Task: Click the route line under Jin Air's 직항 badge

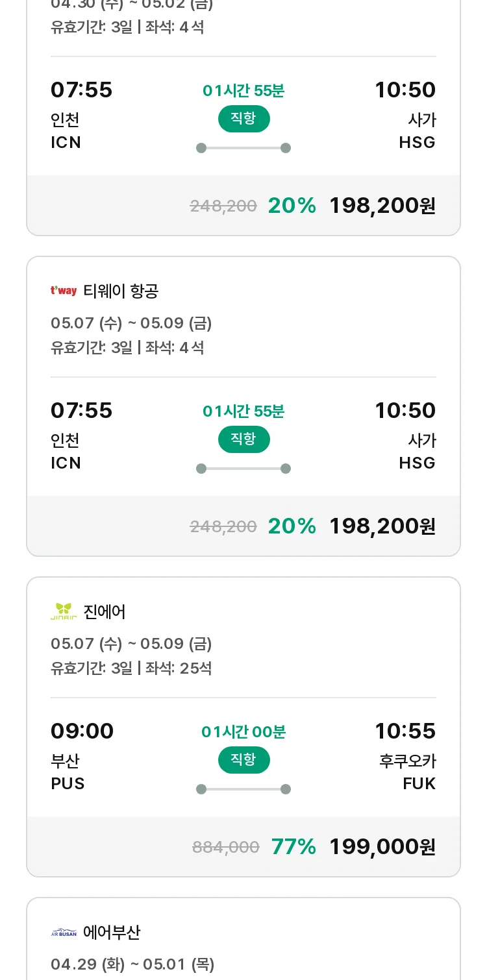Action: coord(243,789)
